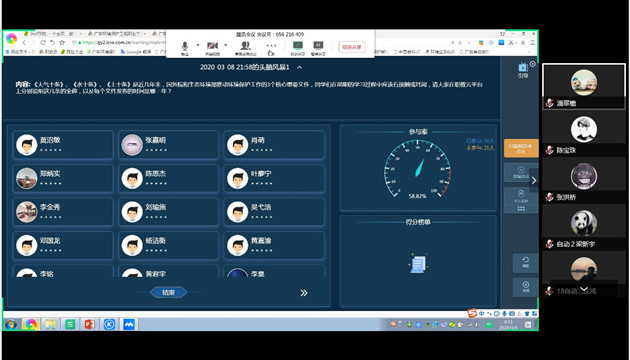
Task: Click the document icon in the 得分榜单 panel
Action: pyautogui.click(x=418, y=264)
